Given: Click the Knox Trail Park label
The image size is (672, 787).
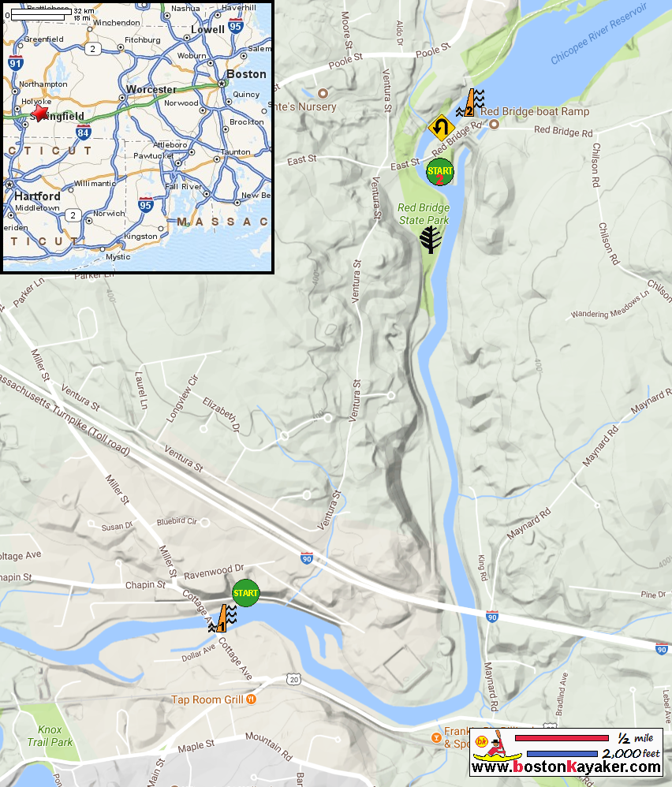Looking at the screenshot, I should coord(50,736).
